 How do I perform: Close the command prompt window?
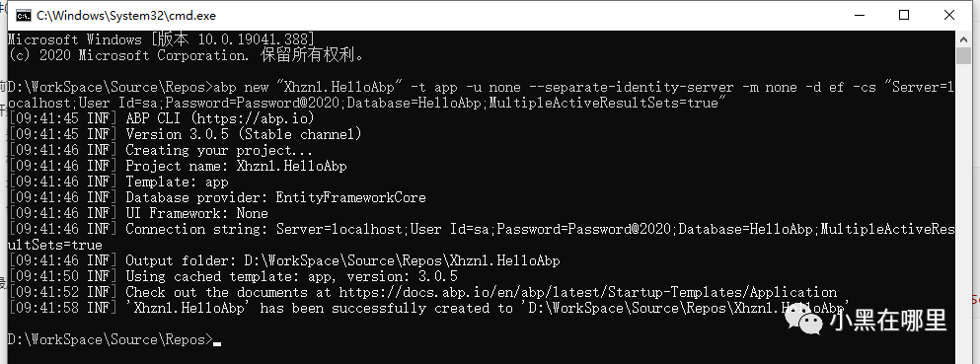click(948, 15)
